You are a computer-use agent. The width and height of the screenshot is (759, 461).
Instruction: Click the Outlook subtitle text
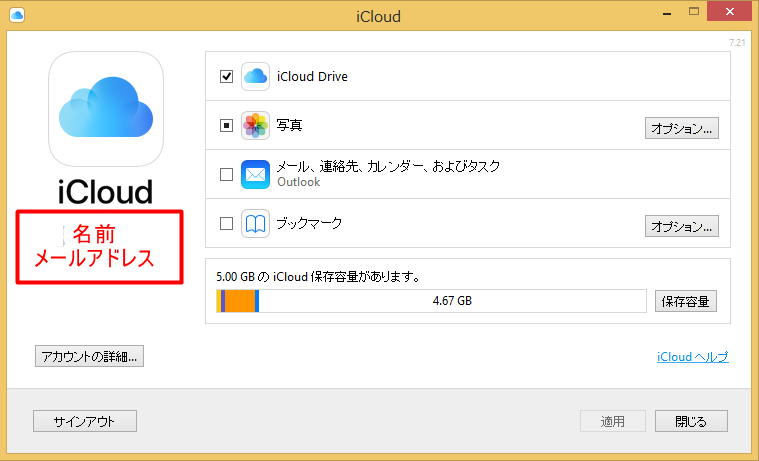299,182
